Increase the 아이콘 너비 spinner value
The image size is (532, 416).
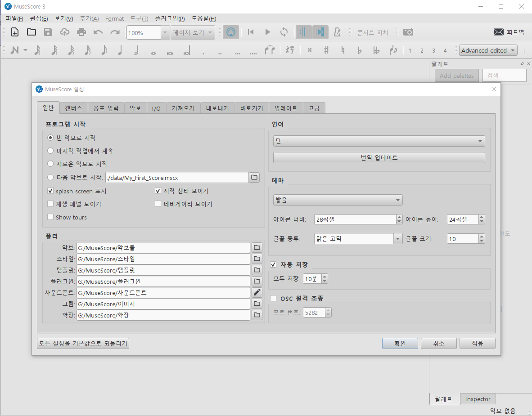click(x=399, y=217)
